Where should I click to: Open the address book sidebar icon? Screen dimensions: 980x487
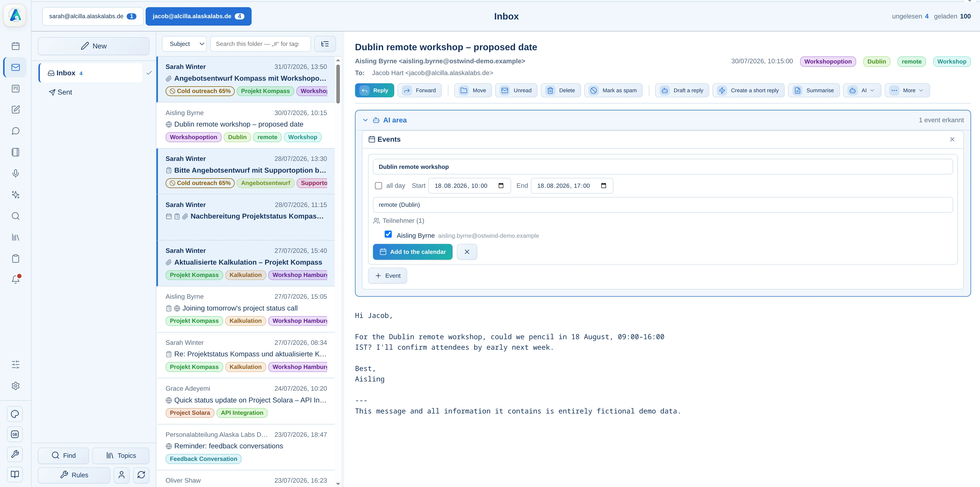click(16, 152)
